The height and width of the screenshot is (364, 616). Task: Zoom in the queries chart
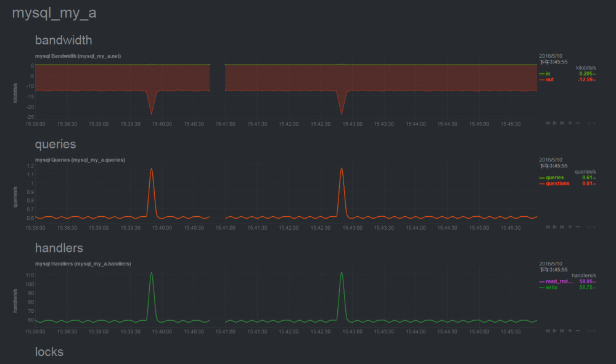[570, 227]
